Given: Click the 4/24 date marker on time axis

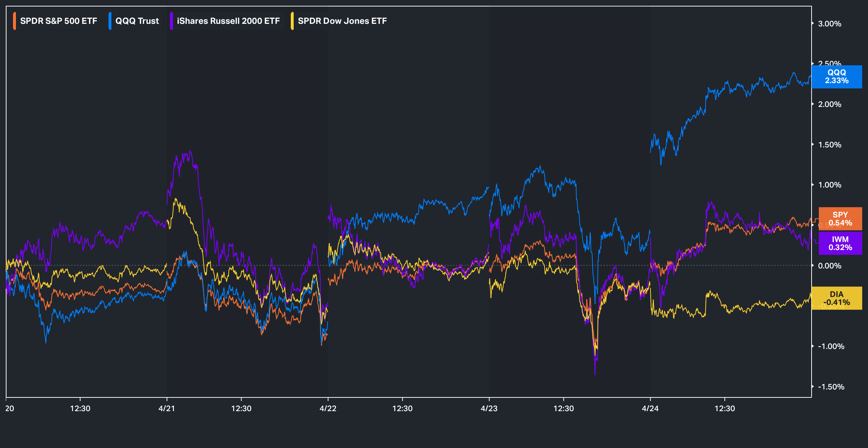Looking at the screenshot, I should pyautogui.click(x=650, y=408).
